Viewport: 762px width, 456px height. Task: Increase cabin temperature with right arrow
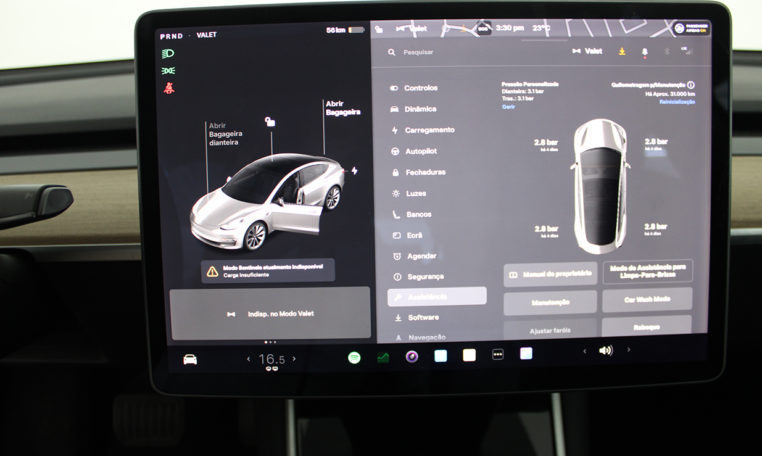(x=294, y=359)
